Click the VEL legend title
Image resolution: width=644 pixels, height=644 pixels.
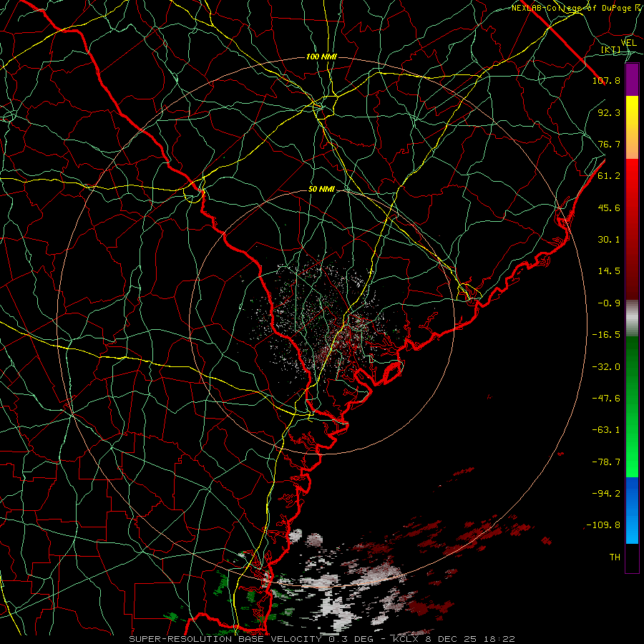tap(629, 43)
